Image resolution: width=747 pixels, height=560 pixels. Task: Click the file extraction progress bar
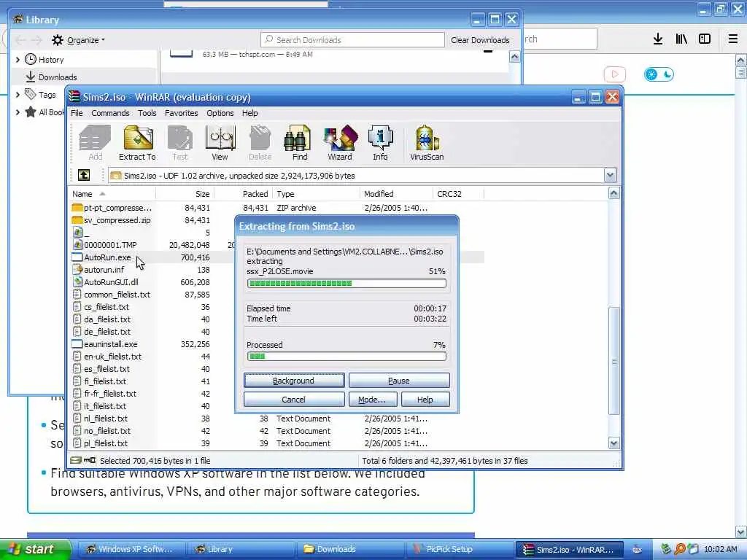(347, 284)
